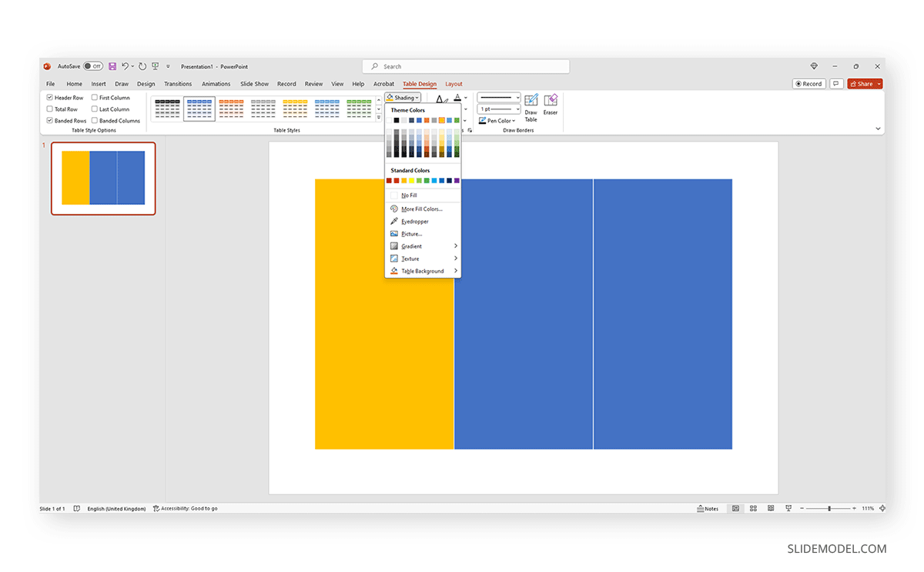Switch to the Insert tab

pos(99,84)
